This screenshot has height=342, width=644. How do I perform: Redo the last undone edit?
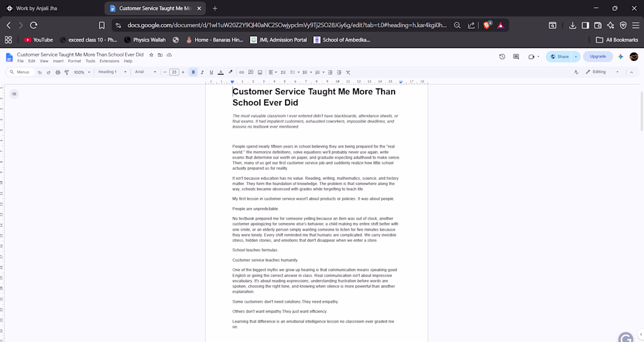[49, 73]
